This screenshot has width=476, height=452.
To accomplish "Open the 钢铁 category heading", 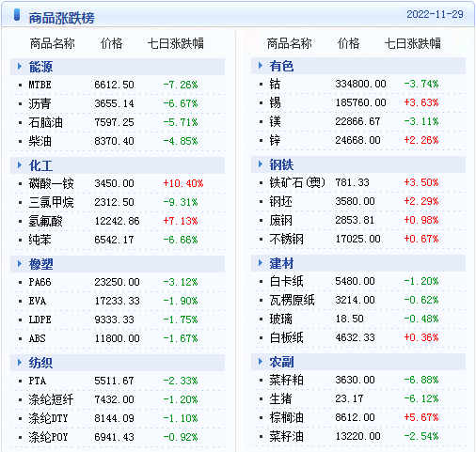I will [x=281, y=164].
